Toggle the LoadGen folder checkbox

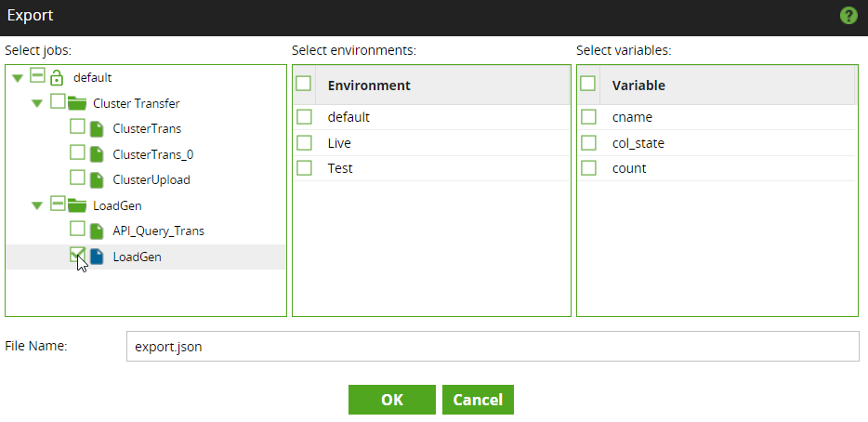[x=58, y=203]
